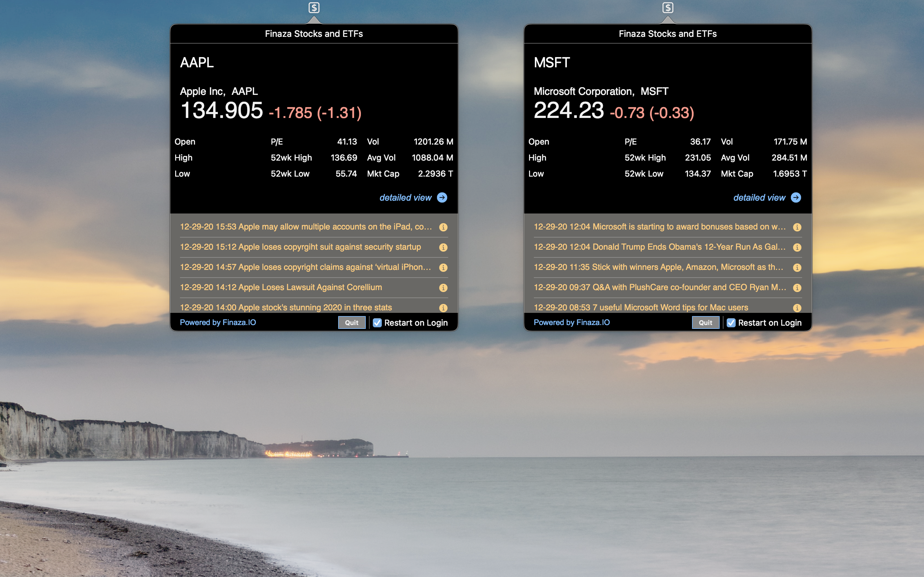The image size is (924, 577).
Task: Click the MSFT dollar menu bar icon
Action: click(x=667, y=8)
